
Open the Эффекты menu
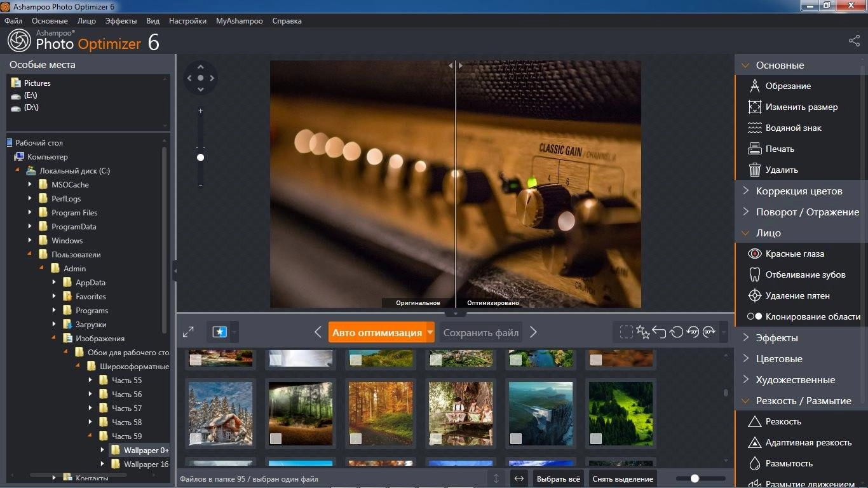click(x=121, y=21)
